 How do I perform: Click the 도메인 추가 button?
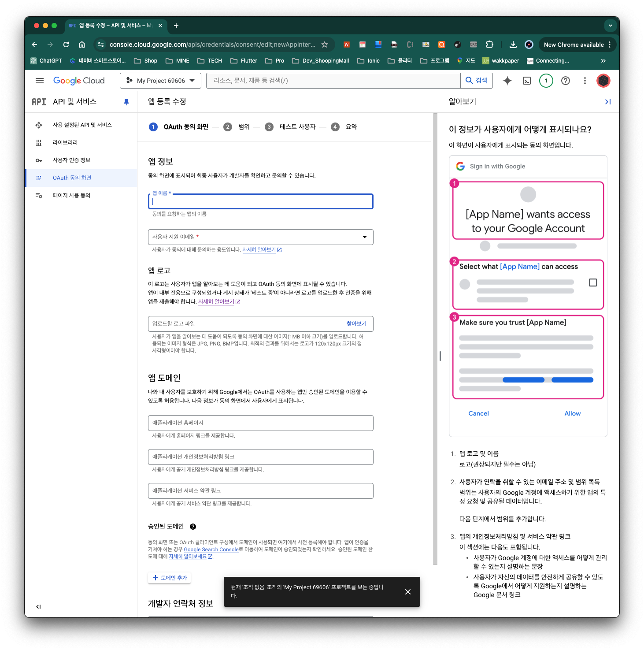coord(170,578)
